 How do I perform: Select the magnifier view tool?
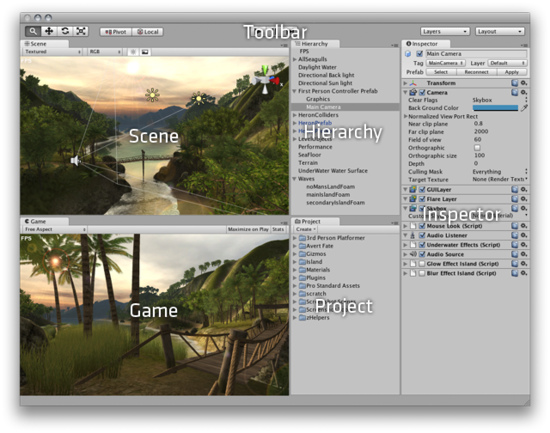tap(33, 31)
